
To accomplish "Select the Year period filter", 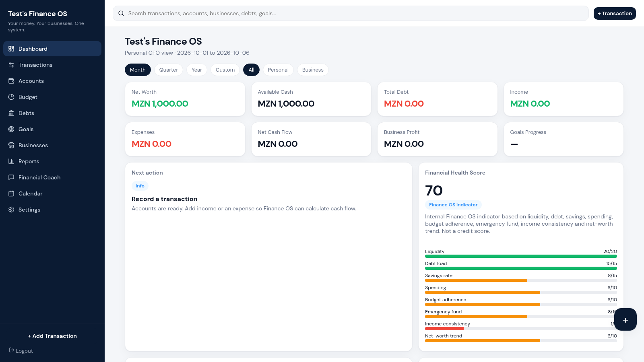I will [x=197, y=70].
